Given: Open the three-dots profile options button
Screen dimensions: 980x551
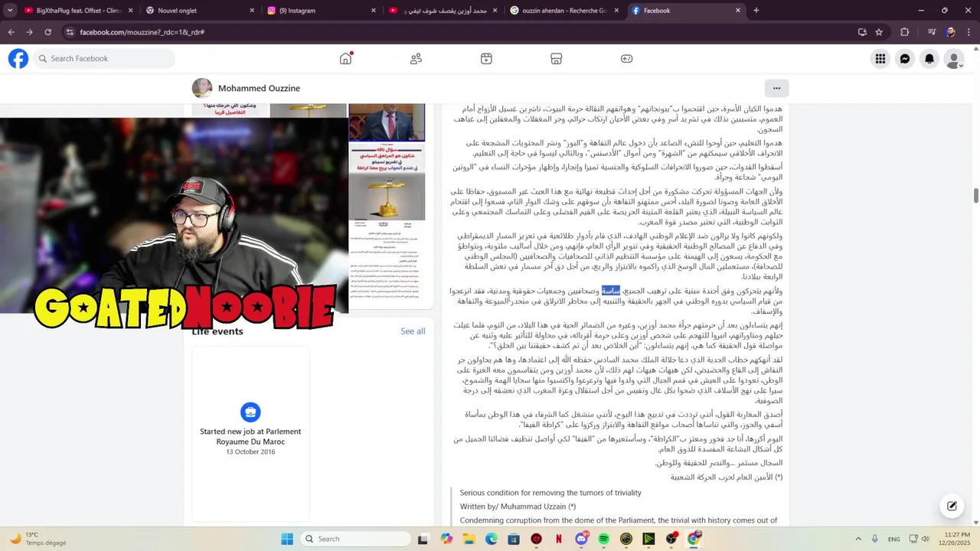Looking at the screenshot, I should (776, 88).
